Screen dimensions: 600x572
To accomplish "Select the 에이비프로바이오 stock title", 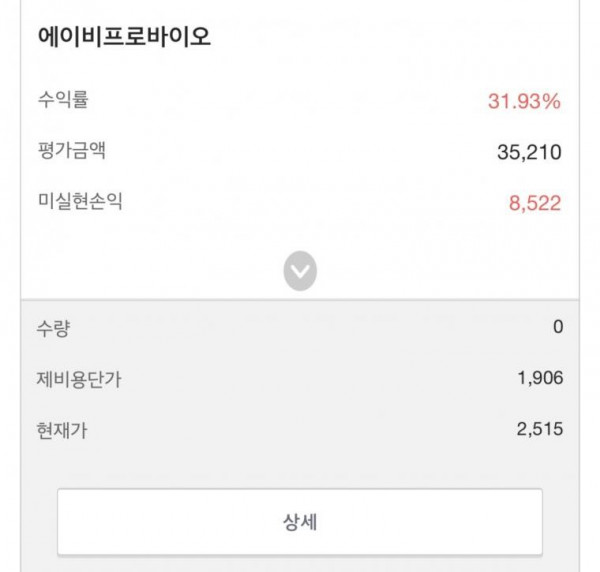I will pos(124,37).
